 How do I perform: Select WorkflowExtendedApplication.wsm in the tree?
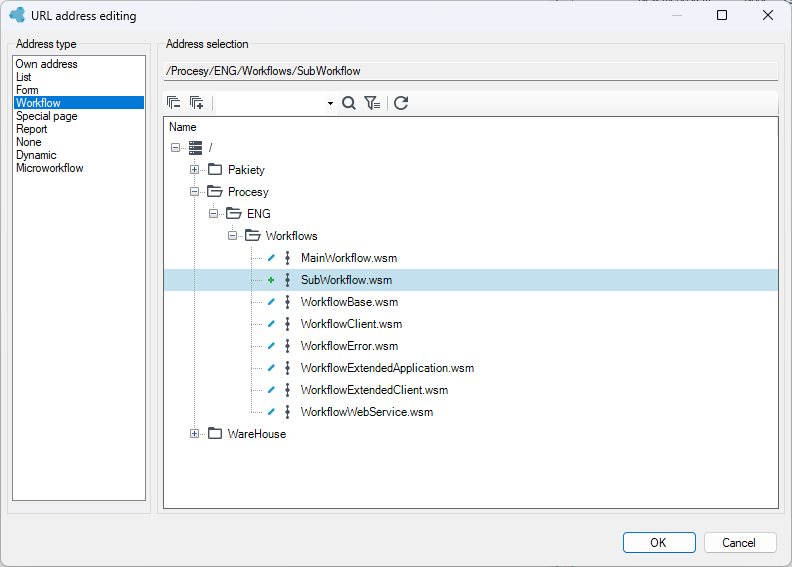tap(387, 368)
